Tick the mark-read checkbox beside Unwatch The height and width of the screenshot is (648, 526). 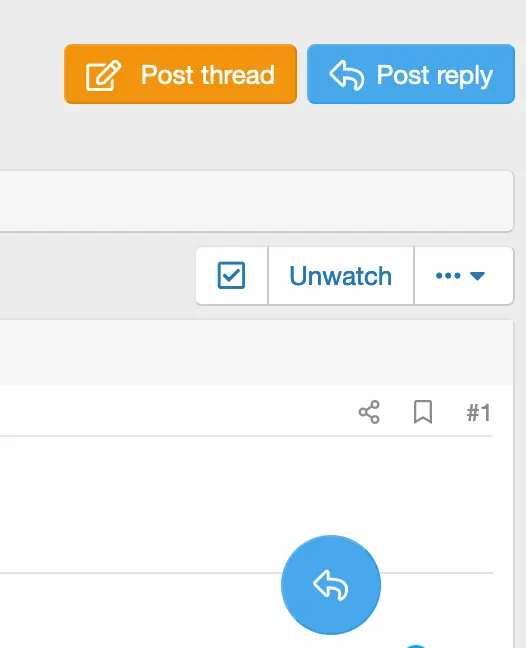(231, 275)
